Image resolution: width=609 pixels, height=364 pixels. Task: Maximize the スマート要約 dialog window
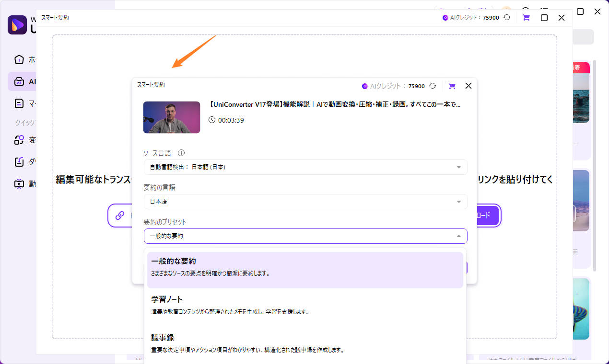tap(544, 18)
